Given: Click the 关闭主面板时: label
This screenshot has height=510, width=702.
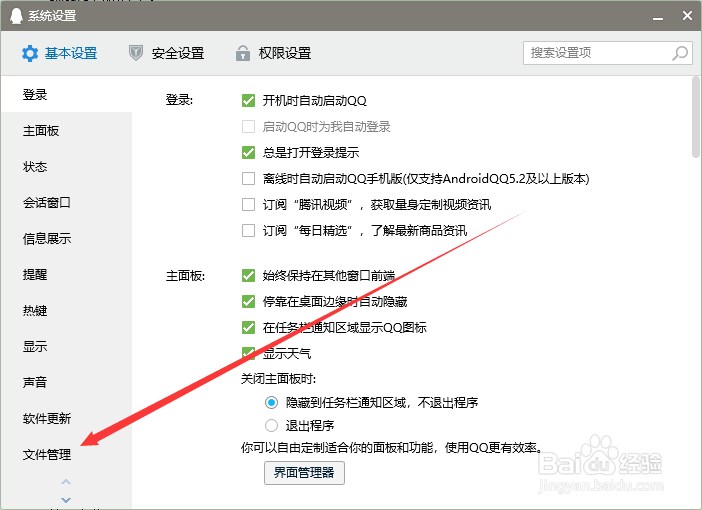Looking at the screenshot, I should pos(278,379).
